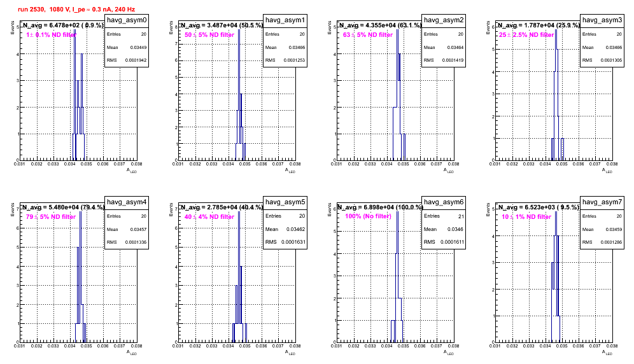Click RMS 0.0001305 in havg_asym3 stats
The image size is (634, 364).
click(602, 60)
